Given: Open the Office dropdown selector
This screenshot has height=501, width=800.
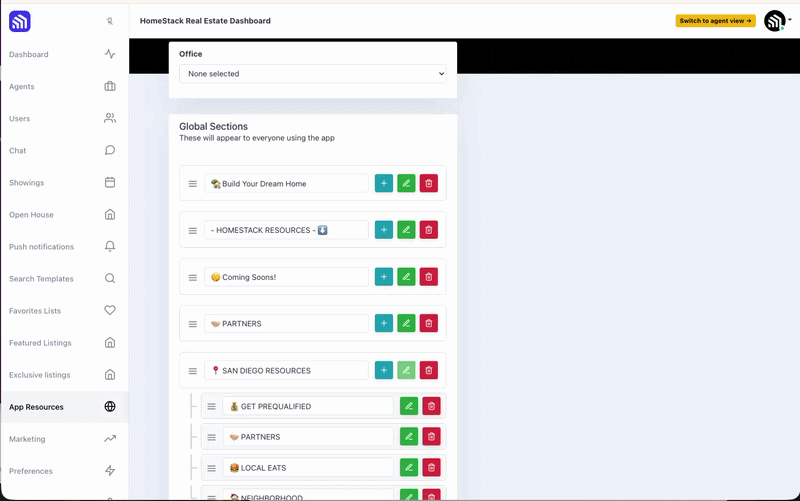Looking at the screenshot, I should [313, 73].
